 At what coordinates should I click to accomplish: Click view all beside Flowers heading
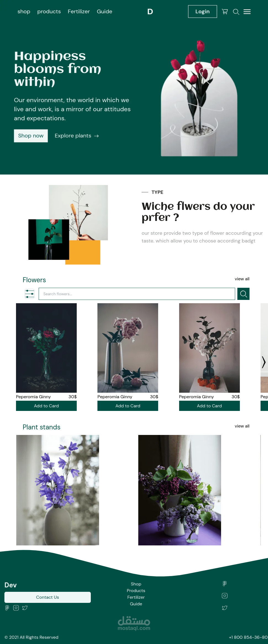coord(242,279)
